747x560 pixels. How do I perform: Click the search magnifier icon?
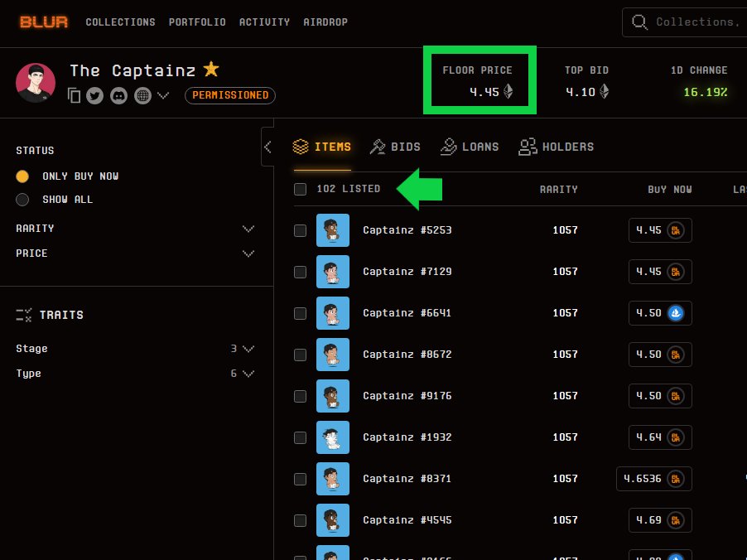(x=639, y=22)
